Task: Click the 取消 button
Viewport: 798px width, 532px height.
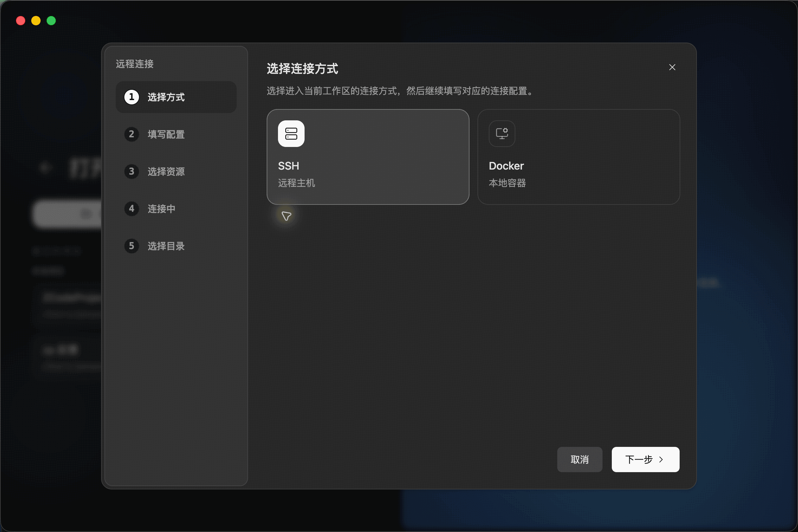Action: (x=580, y=460)
